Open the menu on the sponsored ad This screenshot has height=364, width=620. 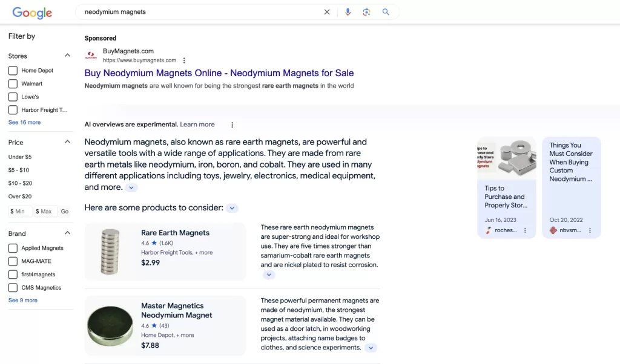[x=184, y=60]
